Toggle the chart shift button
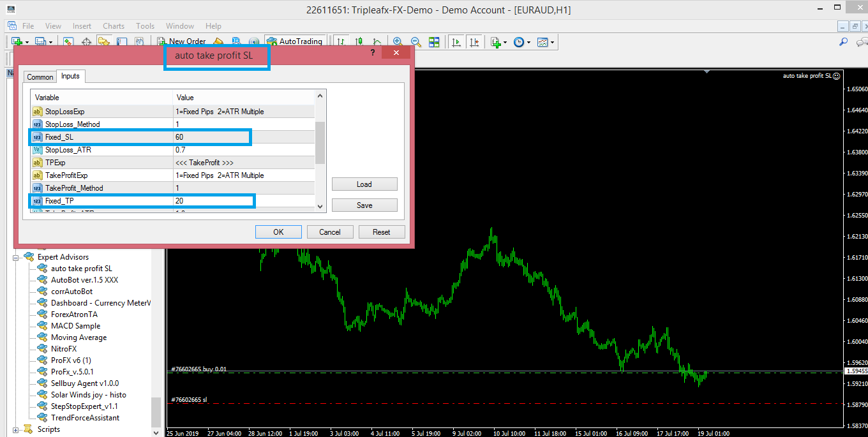 [474, 42]
